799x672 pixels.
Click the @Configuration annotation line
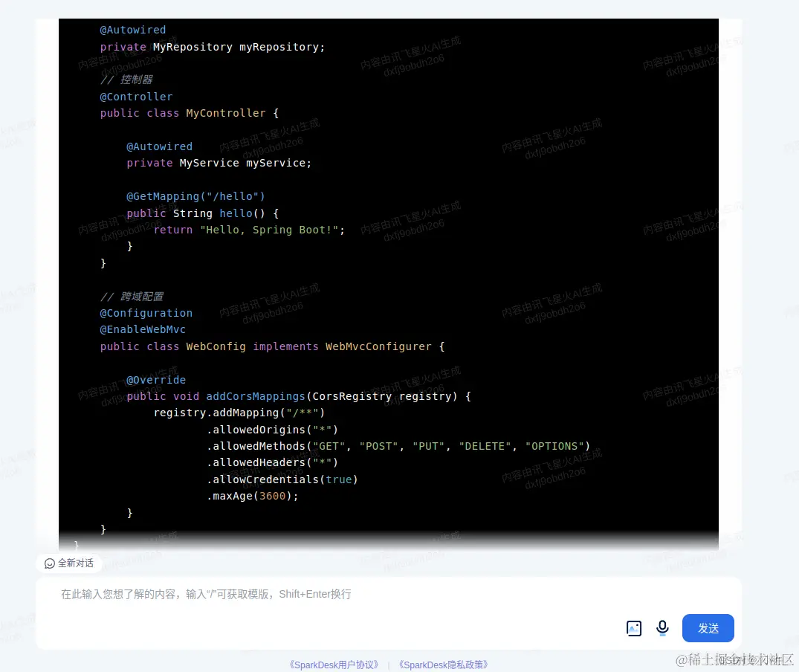146,313
